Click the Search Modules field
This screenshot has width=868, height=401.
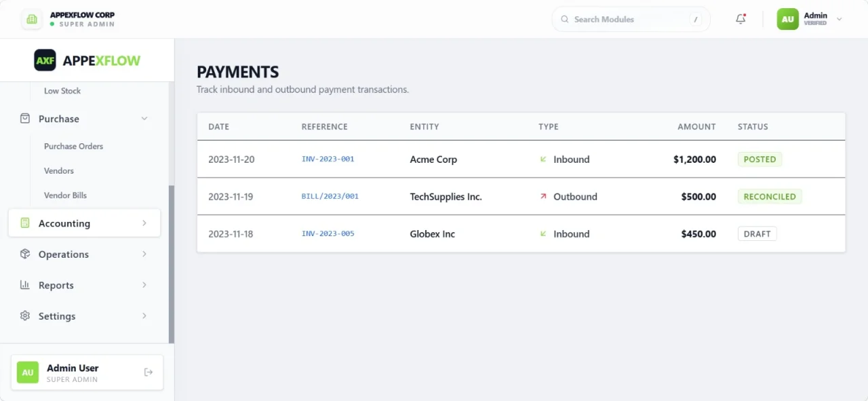coord(631,19)
